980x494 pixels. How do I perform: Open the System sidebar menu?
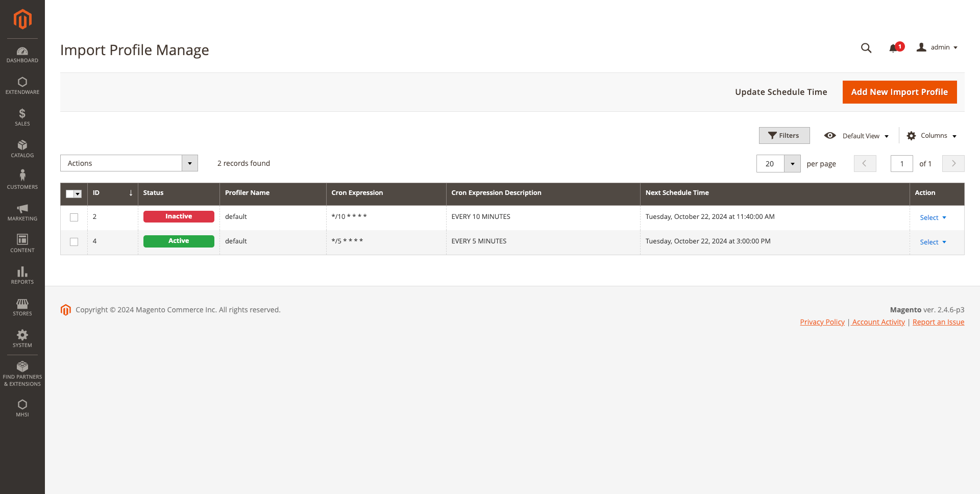[22, 339]
